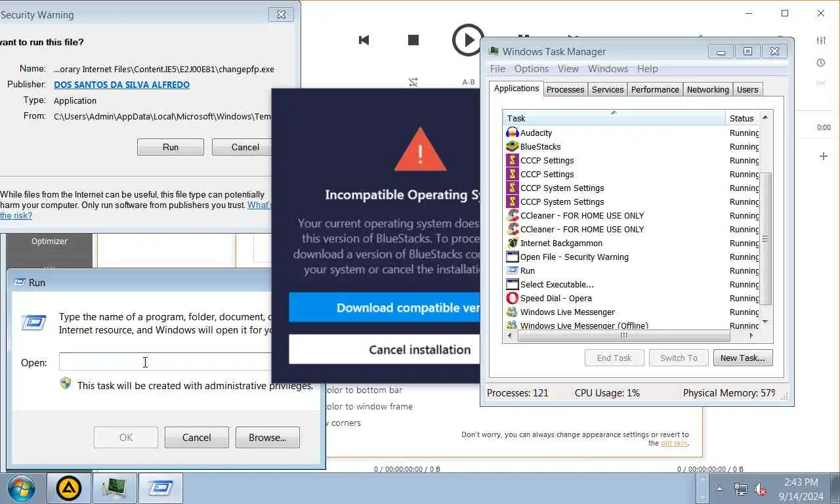Click the Run task icon in task list

(x=513, y=270)
